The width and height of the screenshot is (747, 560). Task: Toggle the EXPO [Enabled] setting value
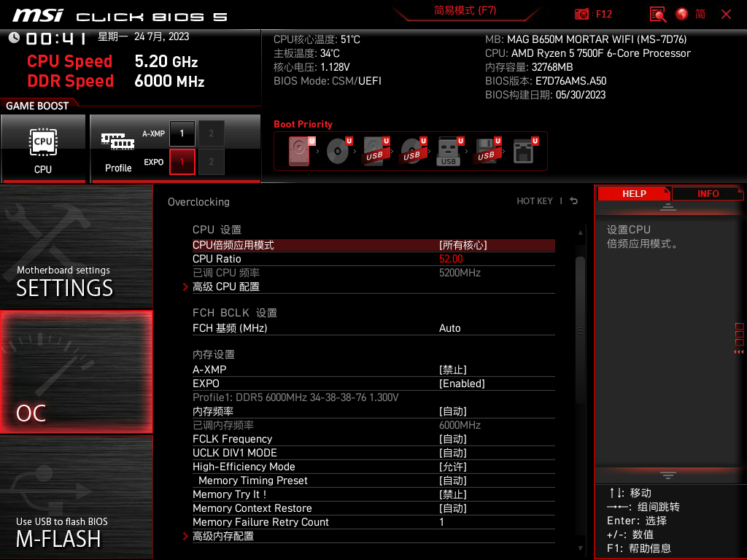462,384
